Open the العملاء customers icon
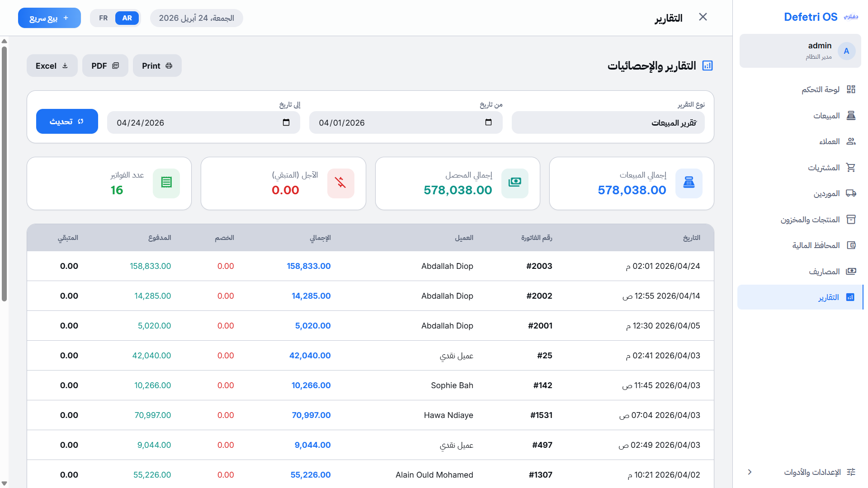The height and width of the screenshot is (488, 868). point(852,141)
